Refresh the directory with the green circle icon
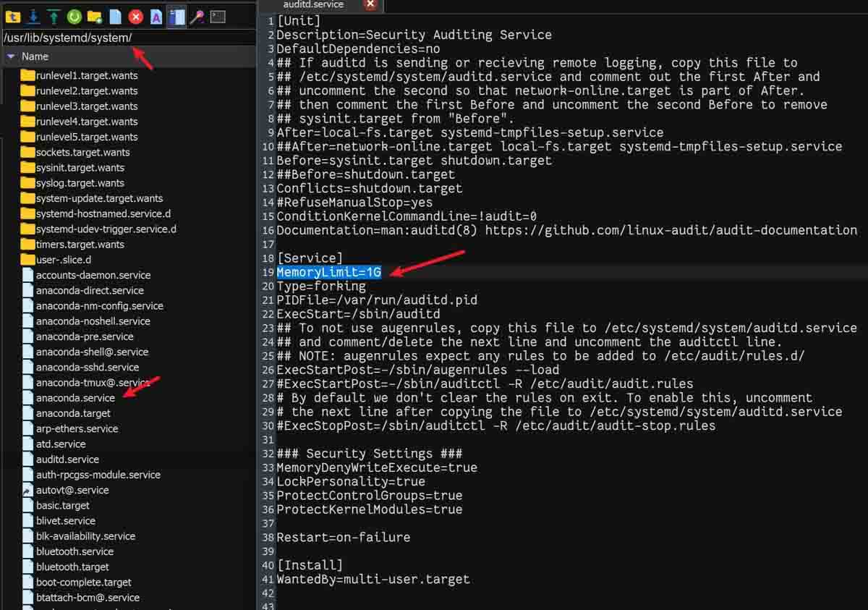 [74, 16]
